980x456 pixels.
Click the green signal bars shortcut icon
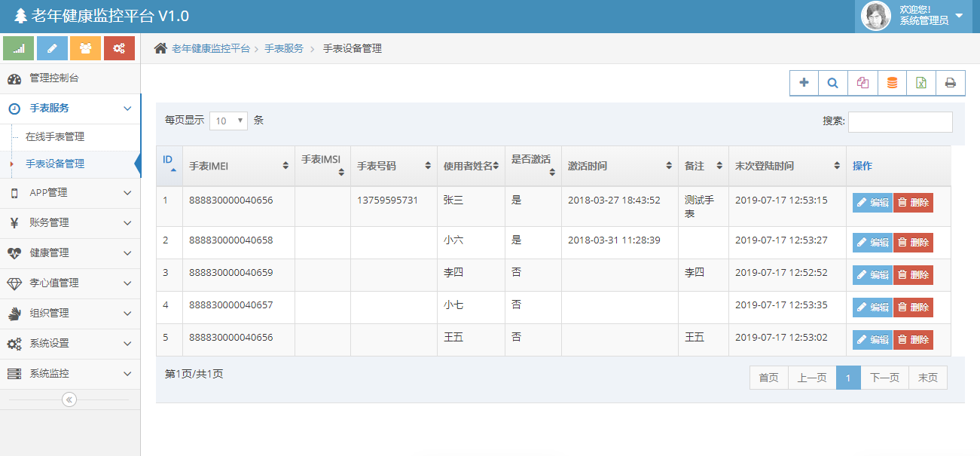(x=19, y=48)
